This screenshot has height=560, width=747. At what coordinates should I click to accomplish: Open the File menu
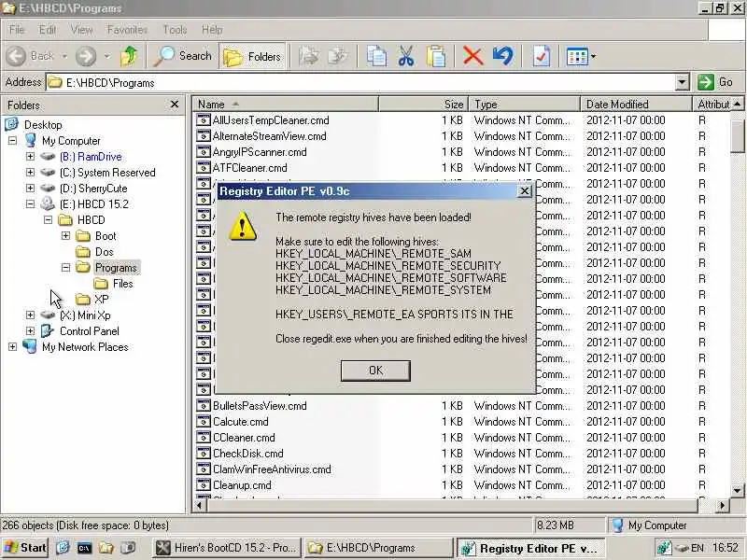coord(17,30)
